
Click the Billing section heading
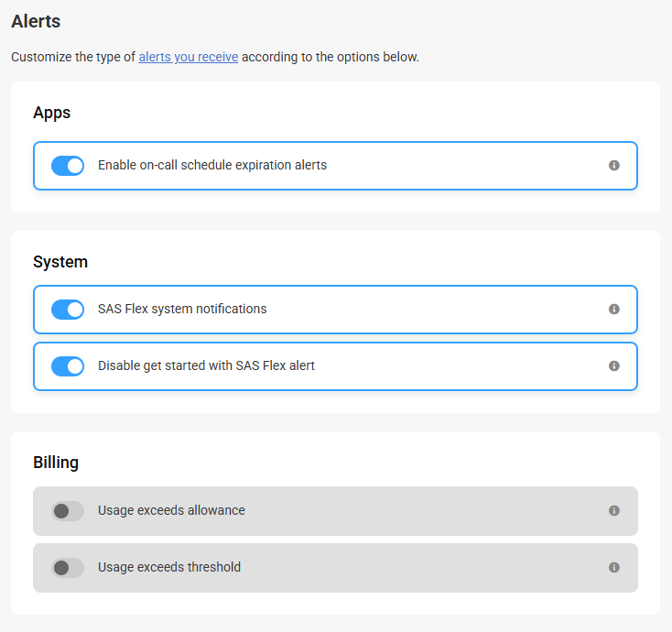pyautogui.click(x=56, y=463)
